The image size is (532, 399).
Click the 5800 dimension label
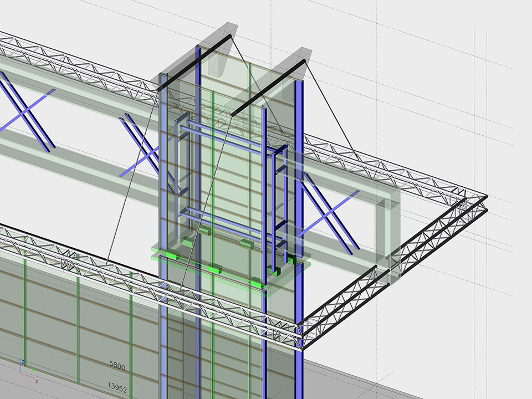(117, 366)
